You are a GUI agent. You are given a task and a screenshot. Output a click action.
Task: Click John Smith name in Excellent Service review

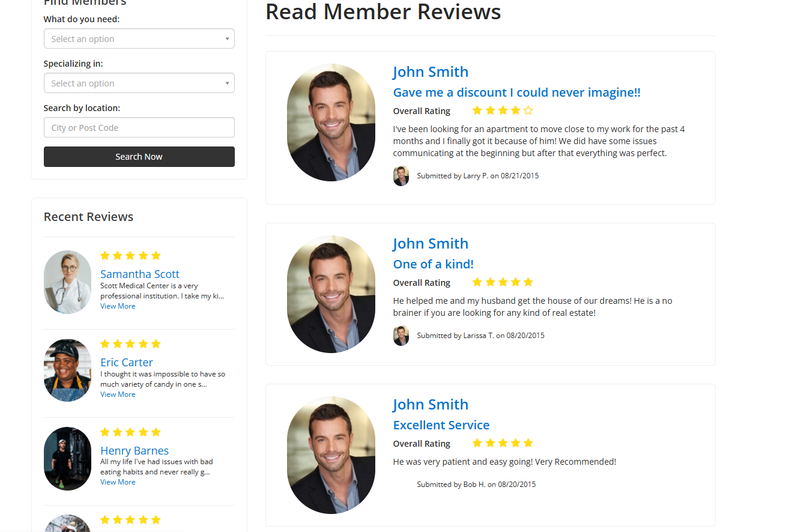(x=431, y=404)
